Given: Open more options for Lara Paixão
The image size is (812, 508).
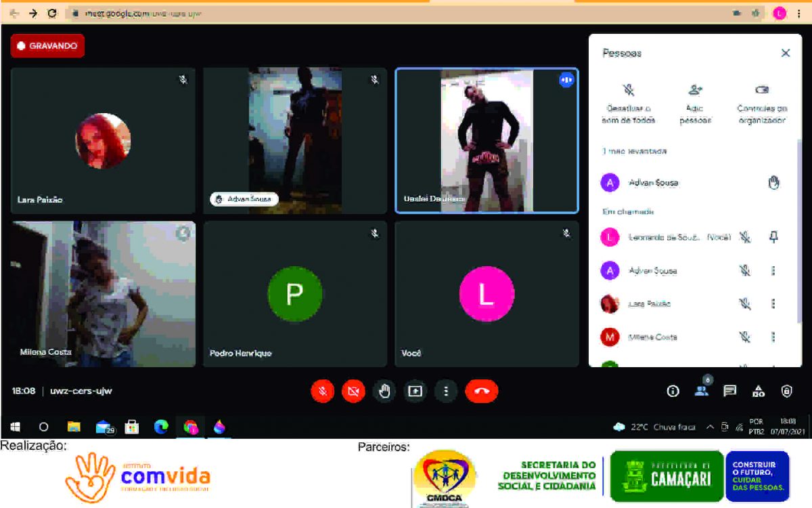Looking at the screenshot, I should 773,303.
